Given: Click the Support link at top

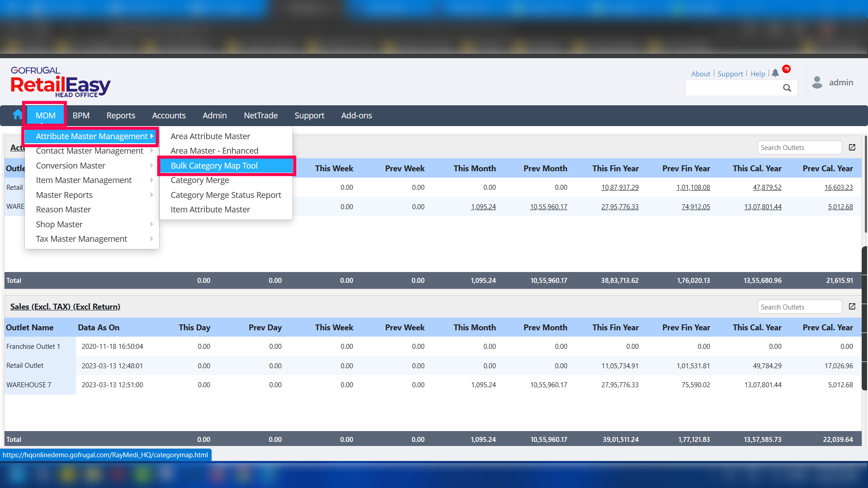Looking at the screenshot, I should tap(730, 74).
